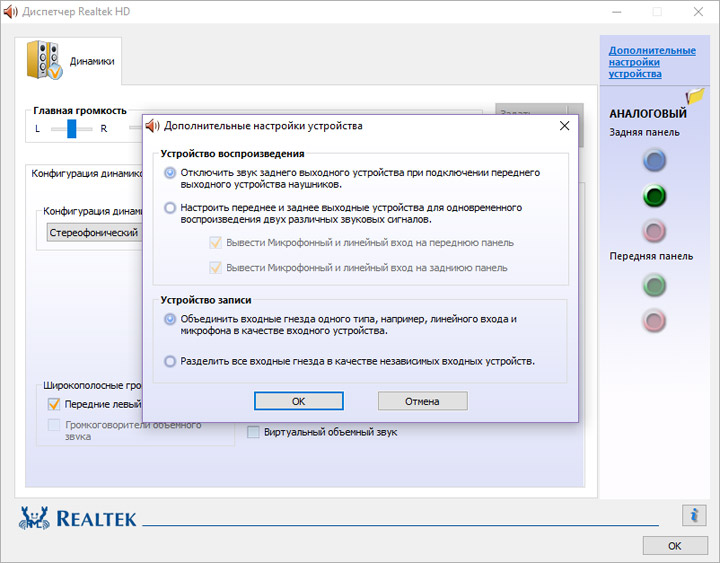Click the speaker icon in dialog title

pyautogui.click(x=152, y=125)
